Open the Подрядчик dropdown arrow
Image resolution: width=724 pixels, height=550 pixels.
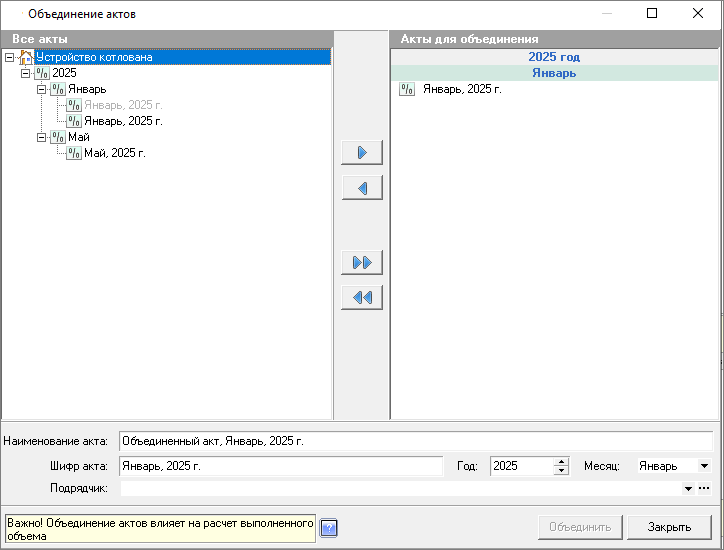pos(688,488)
